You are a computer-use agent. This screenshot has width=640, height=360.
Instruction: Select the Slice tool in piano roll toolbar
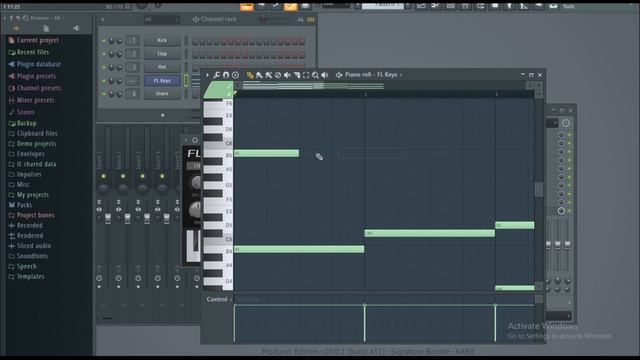[297, 75]
